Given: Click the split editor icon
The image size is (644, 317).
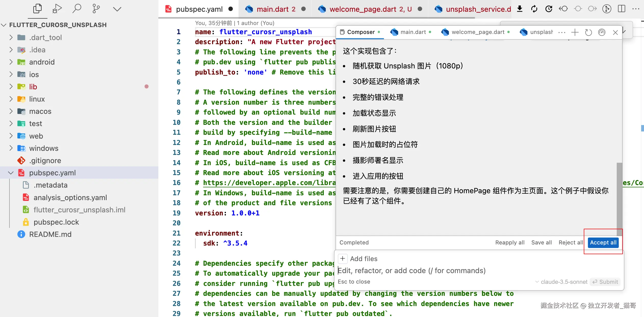Looking at the screenshot, I should (622, 9).
